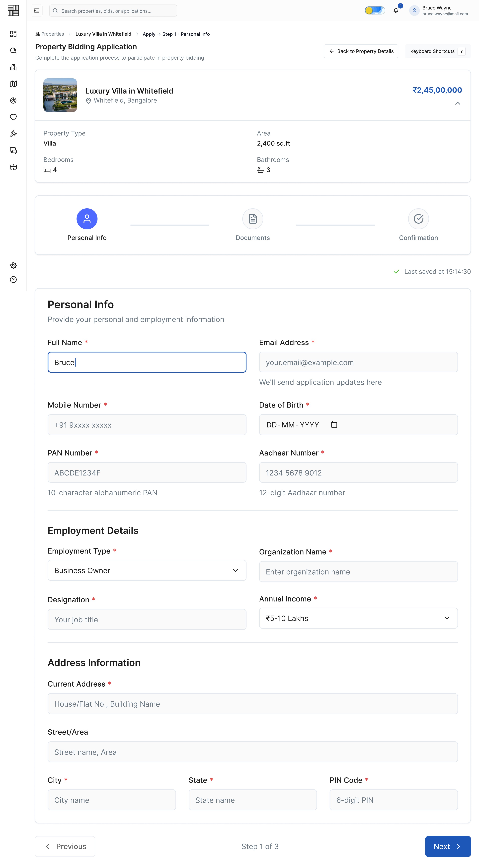479x868 pixels.
Task: Focus the PAN Number field
Action: click(147, 472)
